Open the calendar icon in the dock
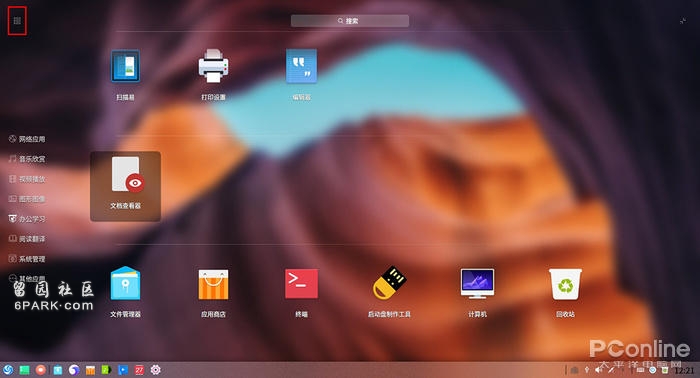 coord(139,370)
